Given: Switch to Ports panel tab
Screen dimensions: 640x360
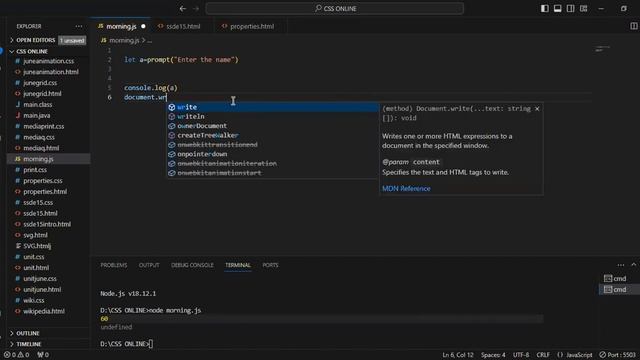Looking at the screenshot, I should point(270,265).
